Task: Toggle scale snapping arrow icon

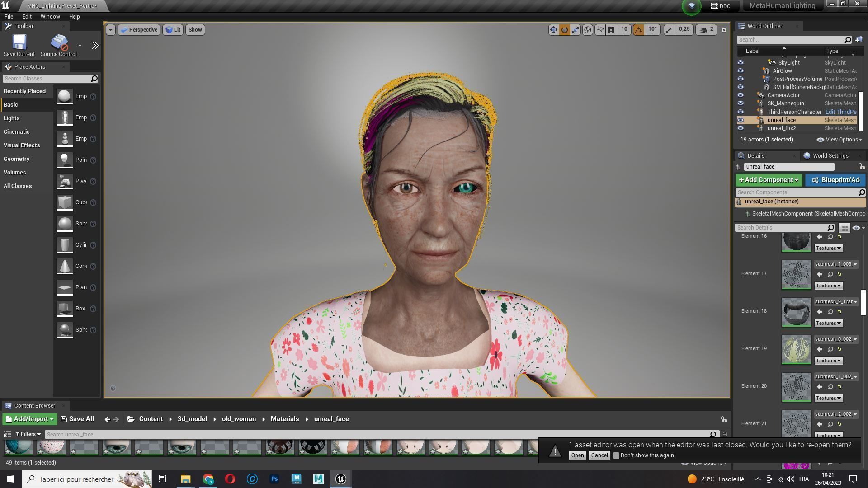Action: point(669,30)
